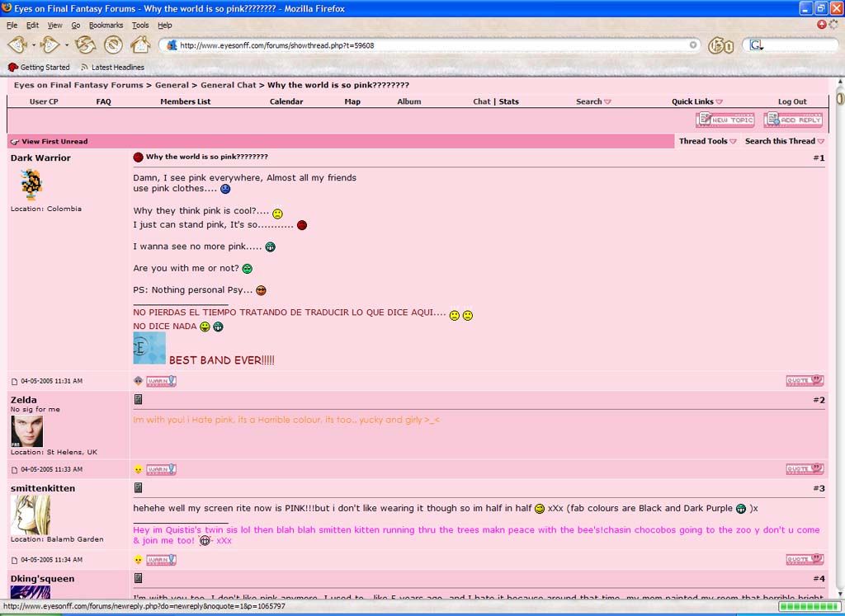
Task: Open Dark Warrior's user profile name
Action: pos(40,158)
